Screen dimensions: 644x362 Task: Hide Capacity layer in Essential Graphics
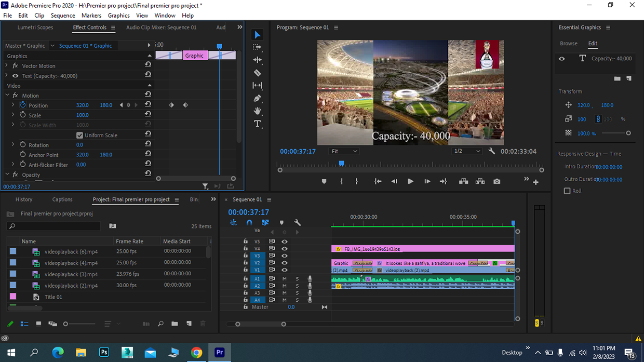click(x=561, y=59)
